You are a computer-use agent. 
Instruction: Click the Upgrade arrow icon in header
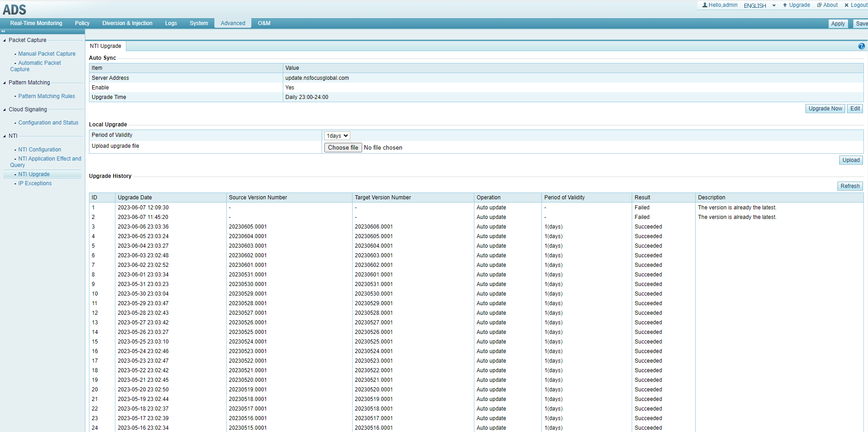[785, 5]
